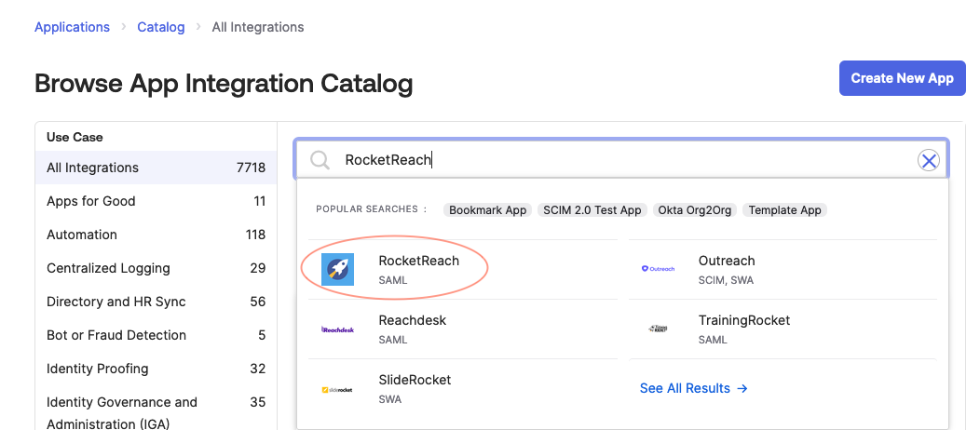Open the RocketReach SAML result
Image resolution: width=980 pixels, height=430 pixels.
pyautogui.click(x=462, y=270)
